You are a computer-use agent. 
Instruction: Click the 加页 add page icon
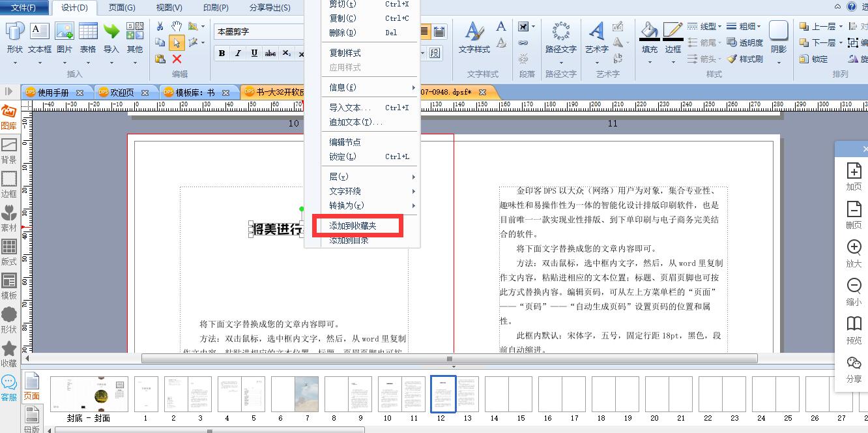(x=854, y=177)
